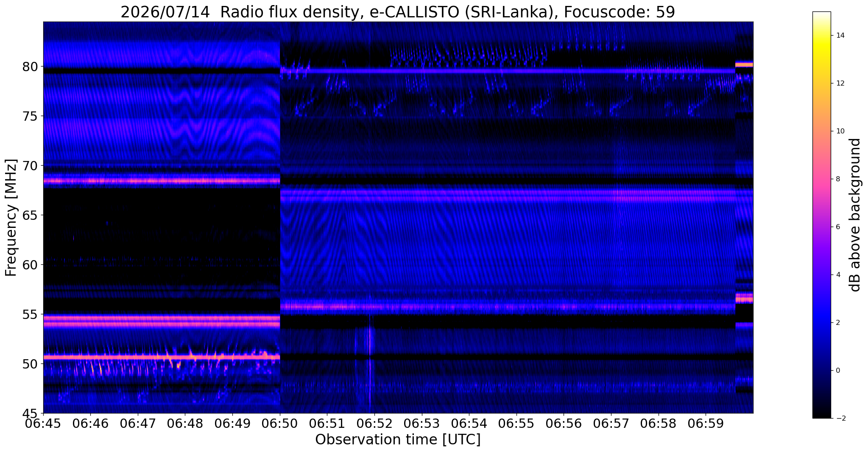
Task: Click the colorbar at the 8 dB level
Action: point(821,179)
